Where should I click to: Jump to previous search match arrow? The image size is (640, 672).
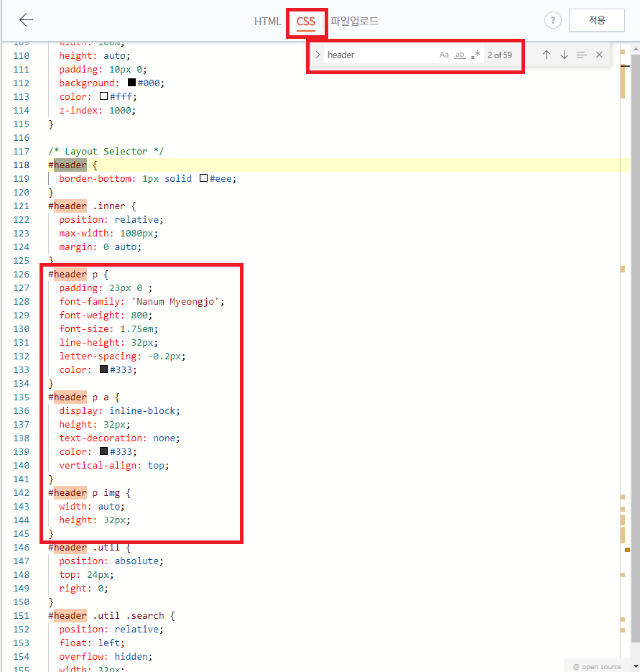pyautogui.click(x=546, y=55)
